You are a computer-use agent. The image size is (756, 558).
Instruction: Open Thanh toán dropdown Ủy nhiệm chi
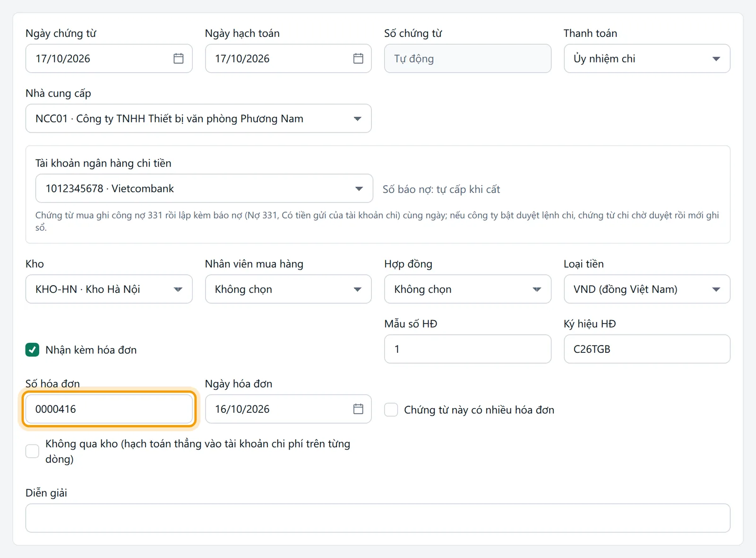point(647,59)
